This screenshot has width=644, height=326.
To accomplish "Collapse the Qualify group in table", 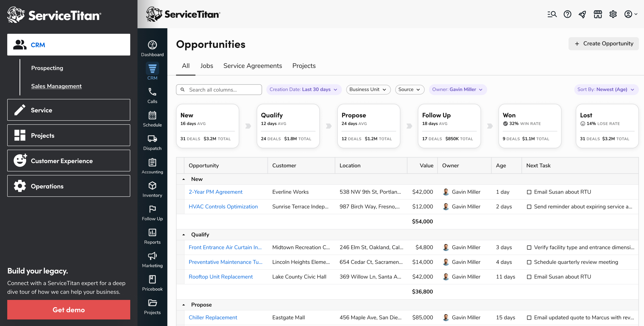I will (184, 235).
